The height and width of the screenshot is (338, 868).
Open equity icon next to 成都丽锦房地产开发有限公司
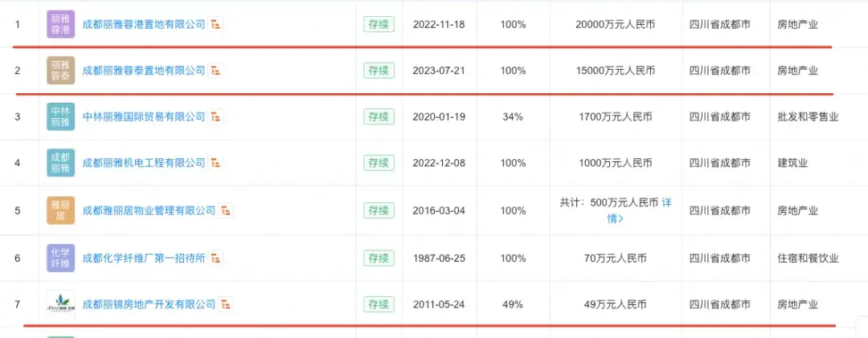[x=226, y=304]
